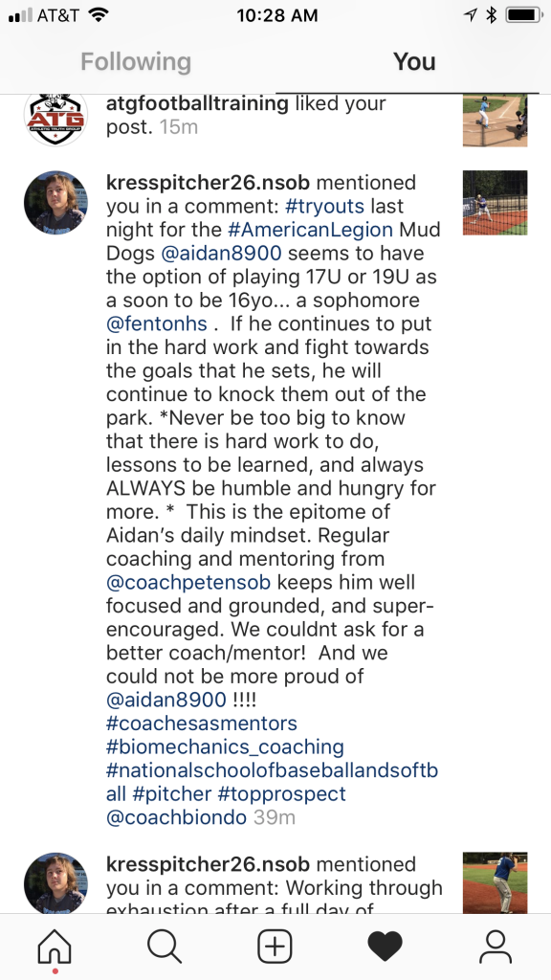This screenshot has height=980, width=551.
Task: Open the tryouts comment post thumbnail
Action: (495, 203)
